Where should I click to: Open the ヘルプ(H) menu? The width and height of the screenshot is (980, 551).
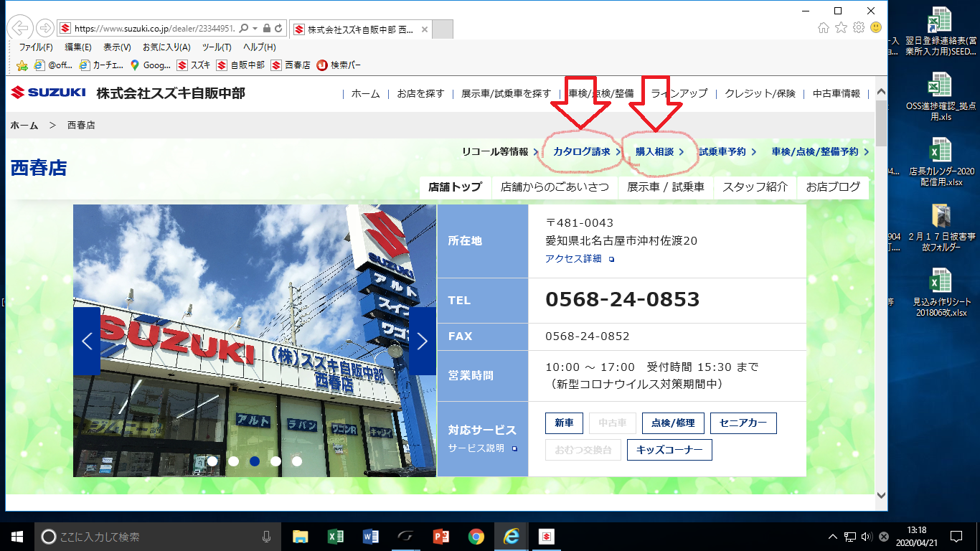point(259,47)
